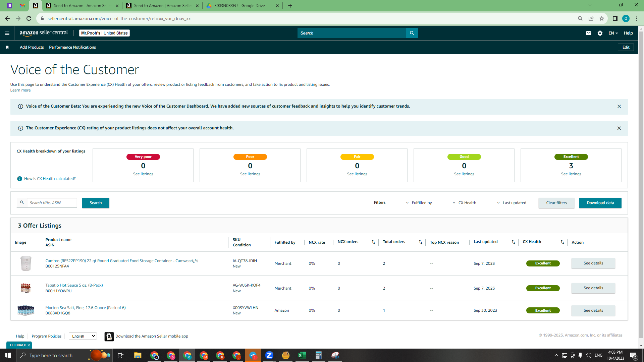This screenshot has height=362, width=644.
Task: Open the buyer messages envelope icon
Action: 588,33
